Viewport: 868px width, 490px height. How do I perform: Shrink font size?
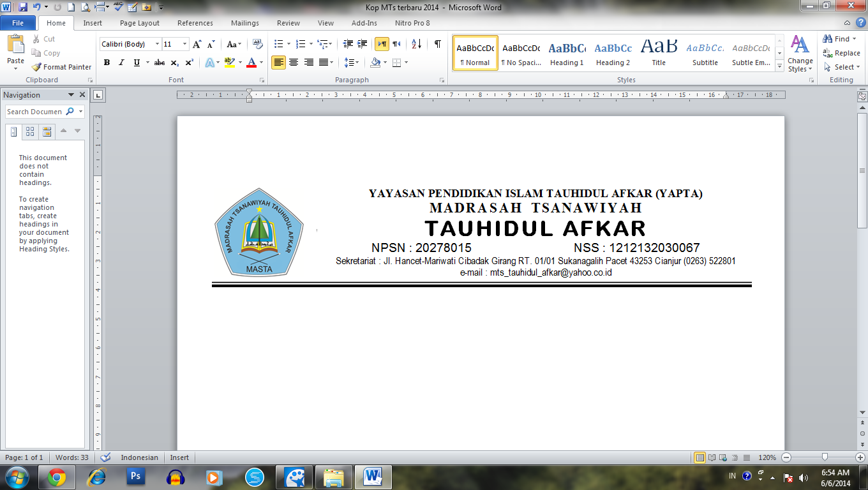tap(211, 44)
